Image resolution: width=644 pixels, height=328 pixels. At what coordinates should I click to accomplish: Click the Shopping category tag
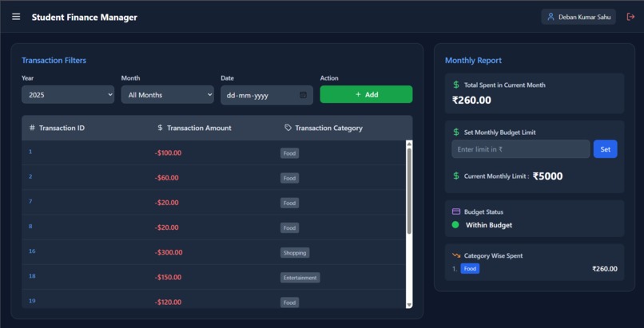pyautogui.click(x=295, y=252)
